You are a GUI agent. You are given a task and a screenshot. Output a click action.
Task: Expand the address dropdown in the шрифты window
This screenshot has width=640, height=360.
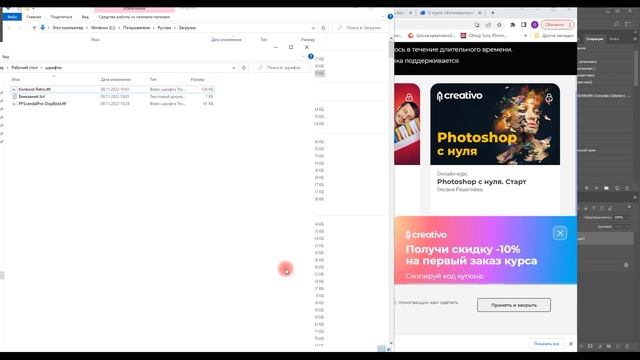coord(233,67)
